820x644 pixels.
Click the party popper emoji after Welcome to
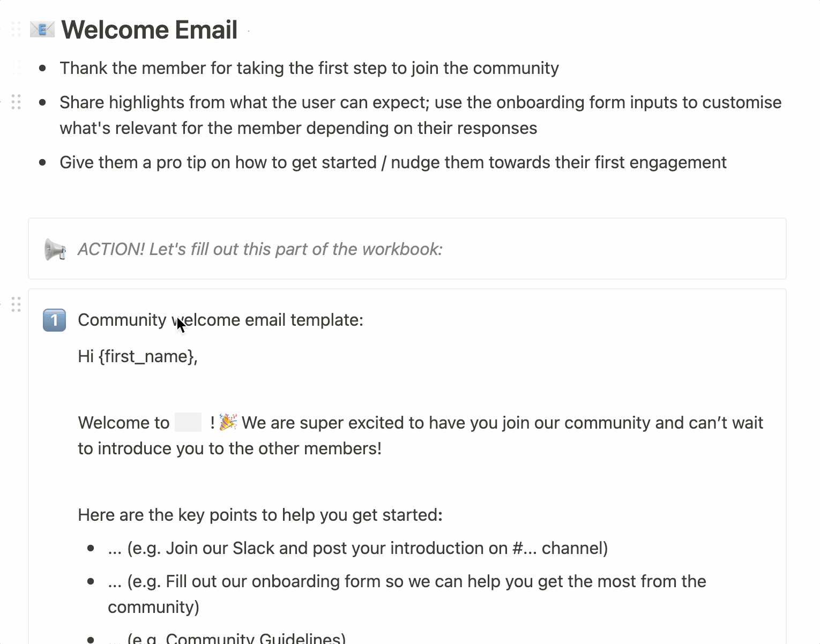click(x=228, y=422)
